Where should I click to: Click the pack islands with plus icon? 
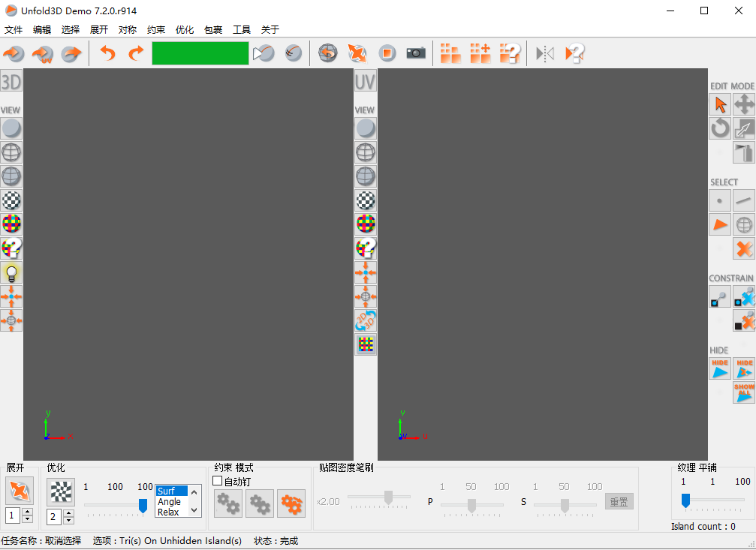pos(480,53)
